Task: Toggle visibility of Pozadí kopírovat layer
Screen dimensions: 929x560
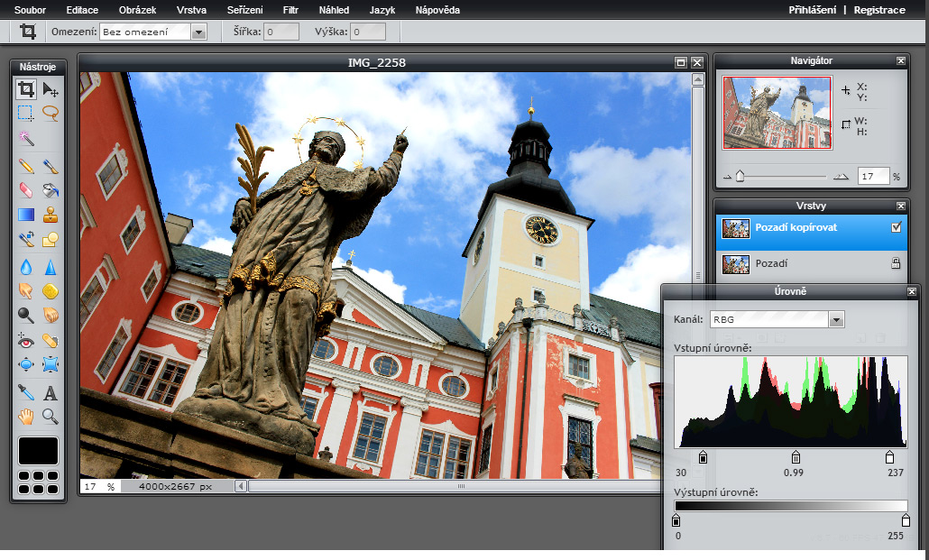Action: 896,228
